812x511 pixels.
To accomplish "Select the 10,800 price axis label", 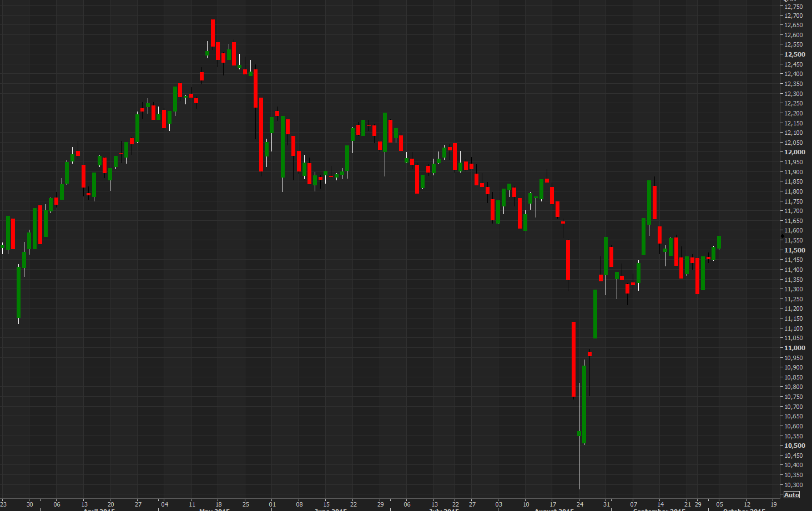I will click(x=793, y=387).
